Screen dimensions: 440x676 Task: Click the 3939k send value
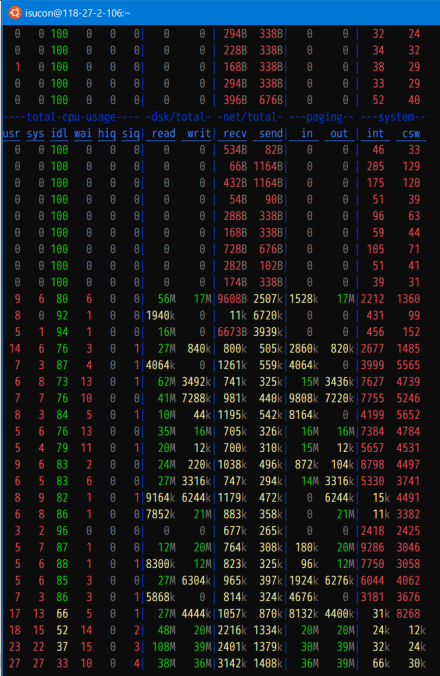pos(268,332)
